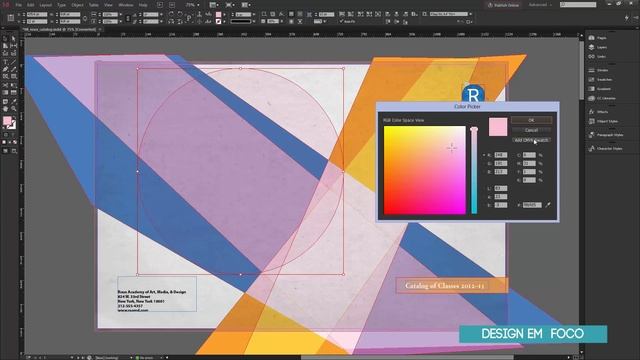Toggle constrain proportions for width and height
The height and width of the screenshot is (360, 640).
coord(85,18)
